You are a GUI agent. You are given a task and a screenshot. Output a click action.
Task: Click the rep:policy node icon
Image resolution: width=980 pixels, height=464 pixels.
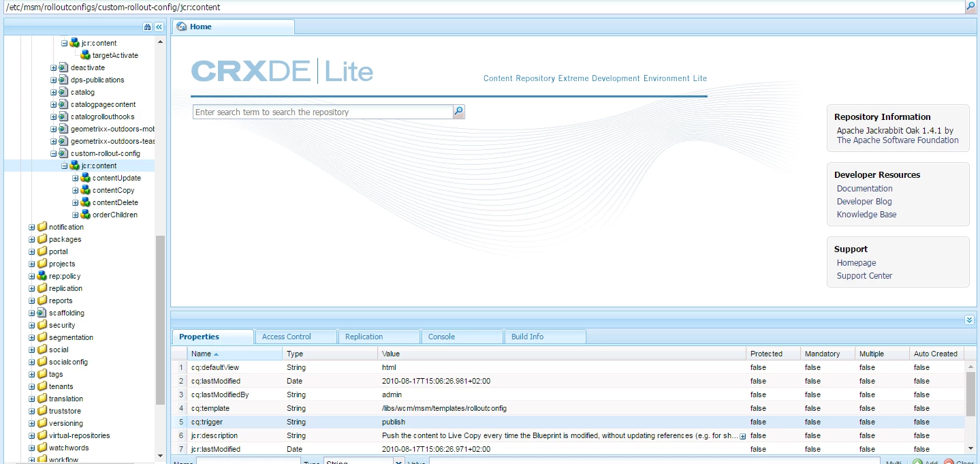click(x=42, y=276)
